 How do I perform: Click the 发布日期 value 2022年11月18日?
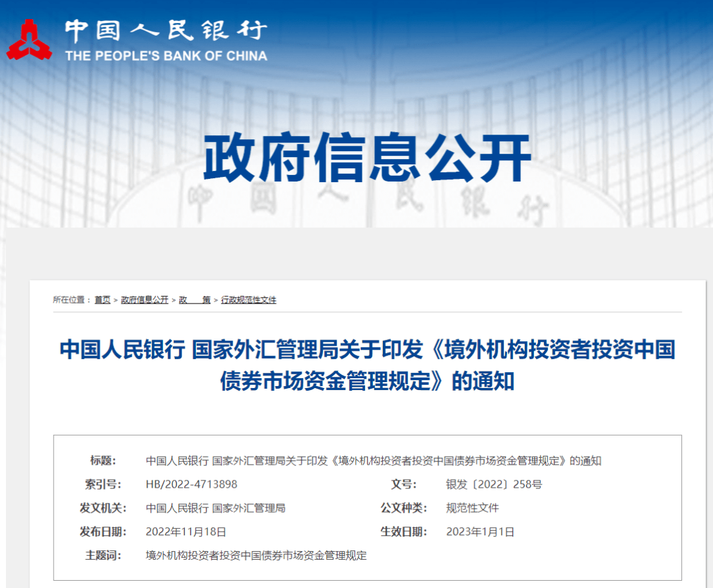click(x=185, y=533)
